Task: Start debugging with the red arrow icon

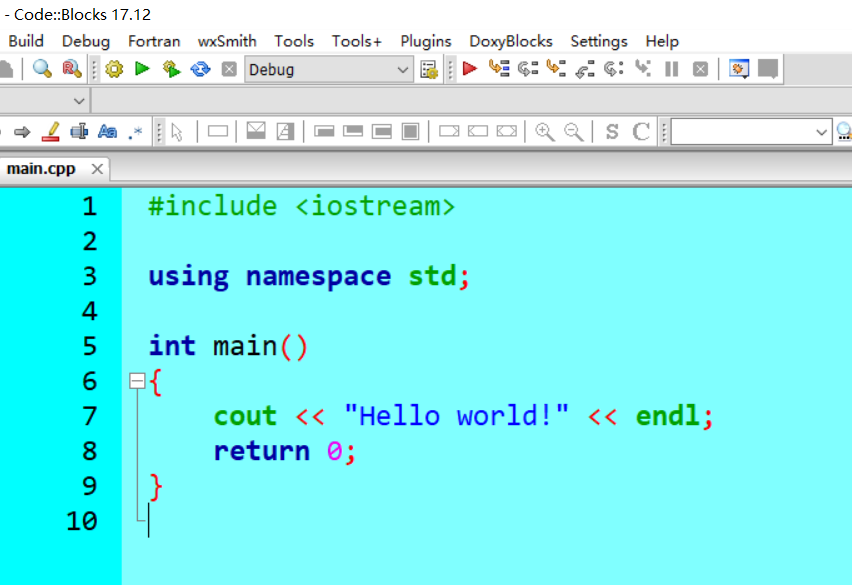Action: [469, 69]
